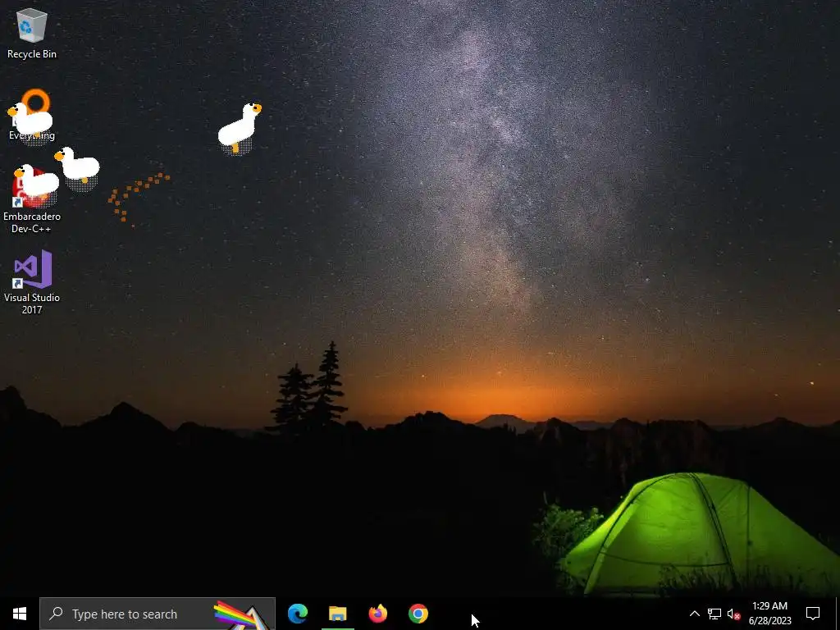Select the Everything search app shortcut
Image resolution: width=840 pixels, height=630 pixels.
pyautogui.click(x=32, y=115)
